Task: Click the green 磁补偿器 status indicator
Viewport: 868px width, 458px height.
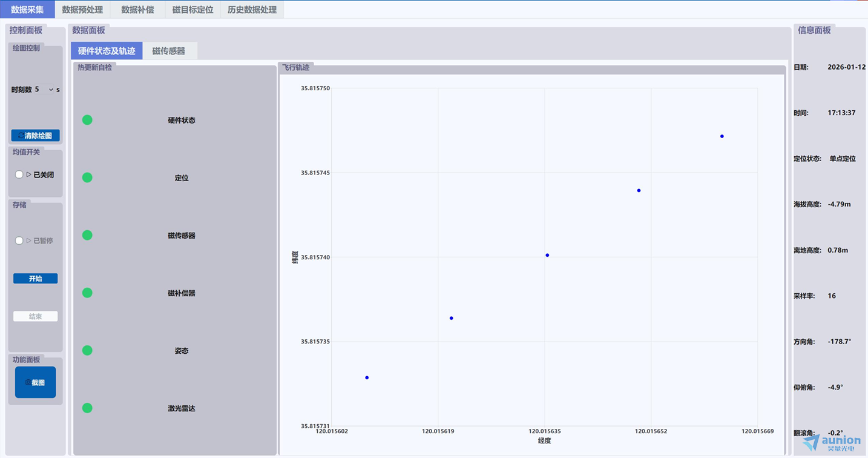Action: (x=87, y=293)
